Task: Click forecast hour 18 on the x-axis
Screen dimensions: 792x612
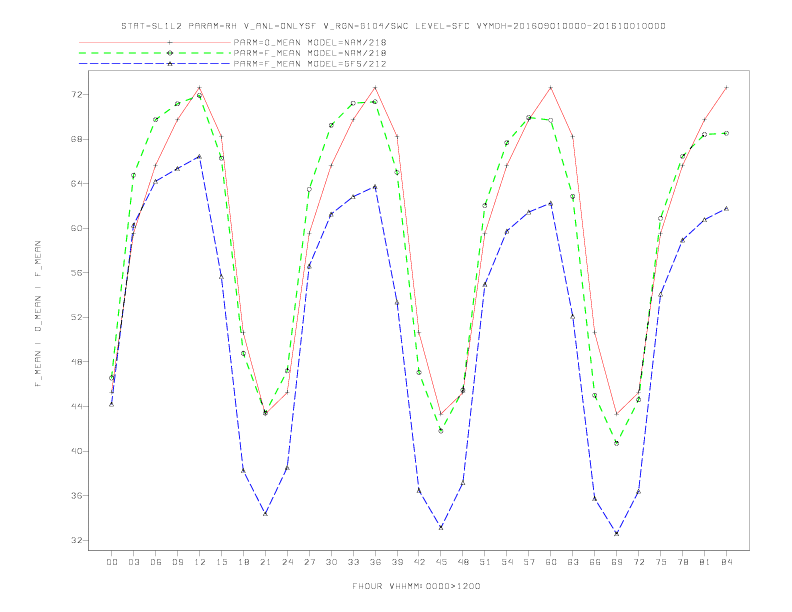Action: (243, 562)
